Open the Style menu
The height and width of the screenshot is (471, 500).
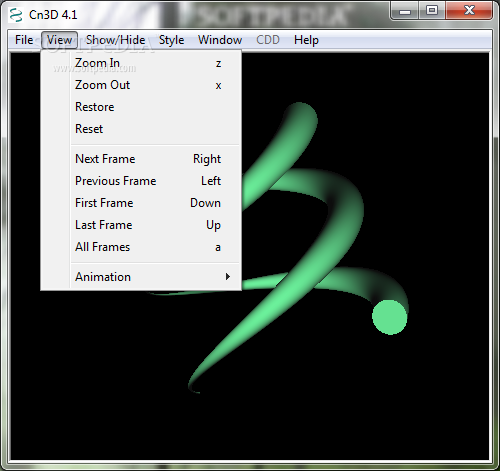tap(171, 40)
